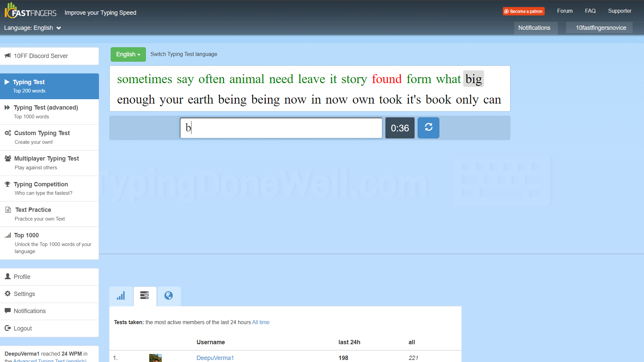Click the Notifications toggle in sidebar

coord(50,311)
